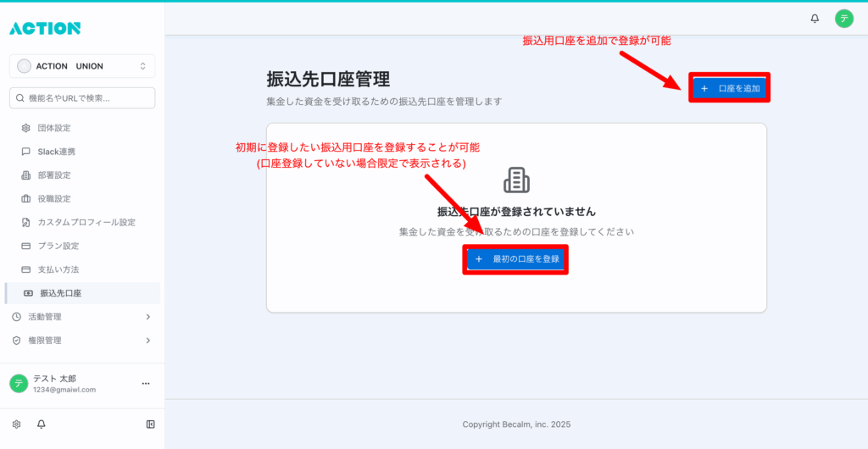This screenshot has height=449, width=868.
Task: Click the settings gear icon at sidebar bottom
Action: pos(16,424)
